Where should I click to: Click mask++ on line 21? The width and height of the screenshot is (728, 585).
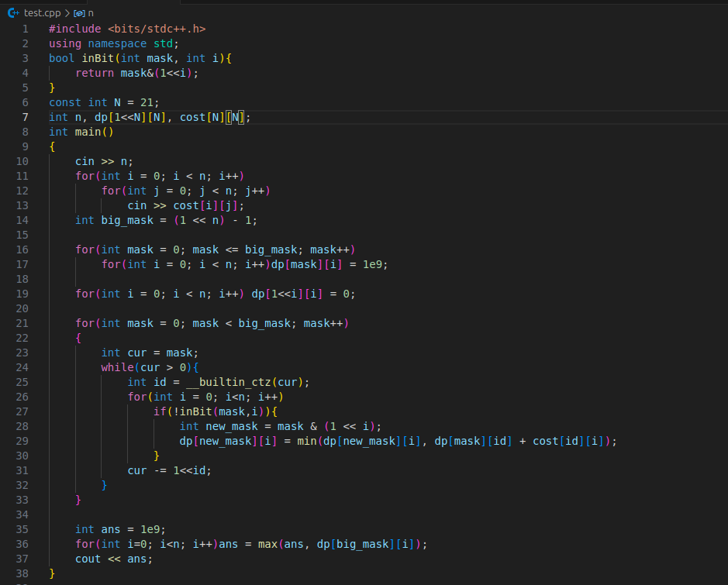pos(323,323)
